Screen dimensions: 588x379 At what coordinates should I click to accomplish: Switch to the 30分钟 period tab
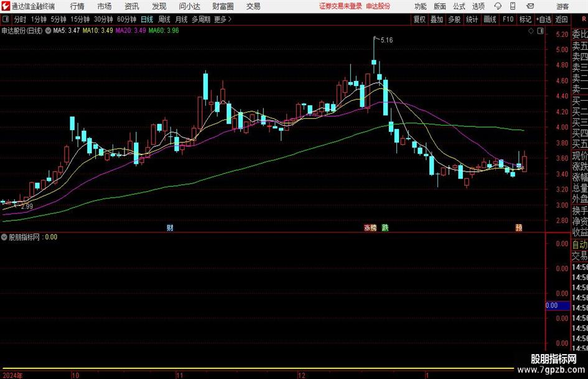[103, 19]
